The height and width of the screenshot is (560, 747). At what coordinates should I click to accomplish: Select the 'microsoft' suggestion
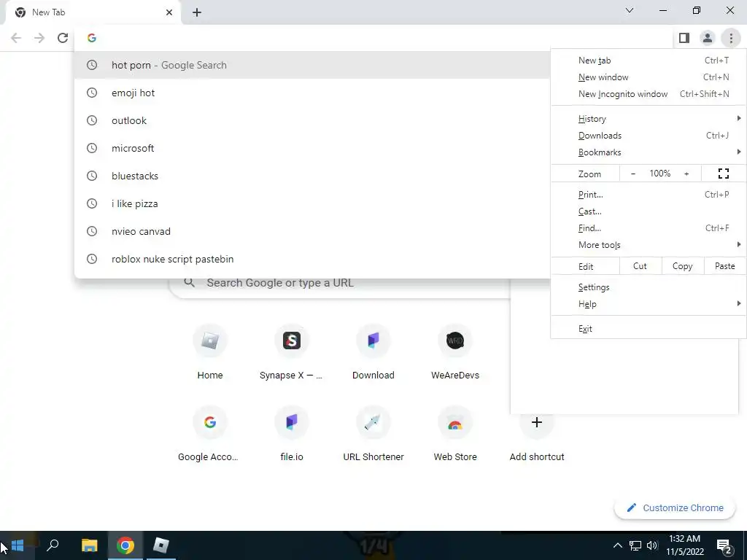point(312,148)
